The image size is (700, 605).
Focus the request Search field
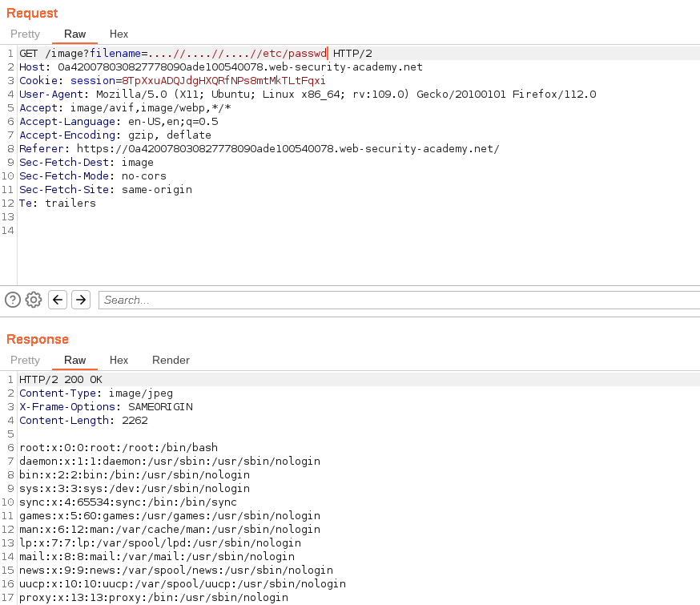(x=399, y=300)
